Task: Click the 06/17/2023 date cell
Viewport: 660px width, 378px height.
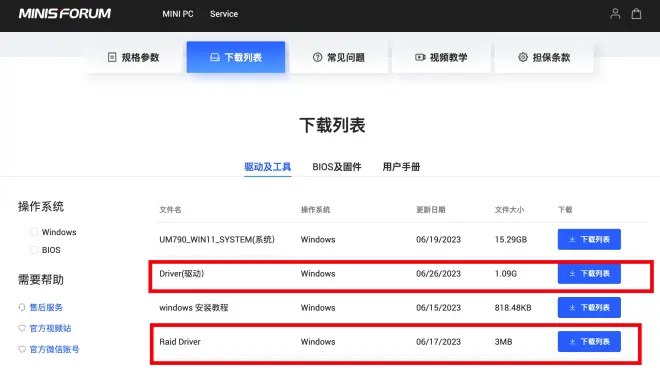Action: tap(438, 342)
